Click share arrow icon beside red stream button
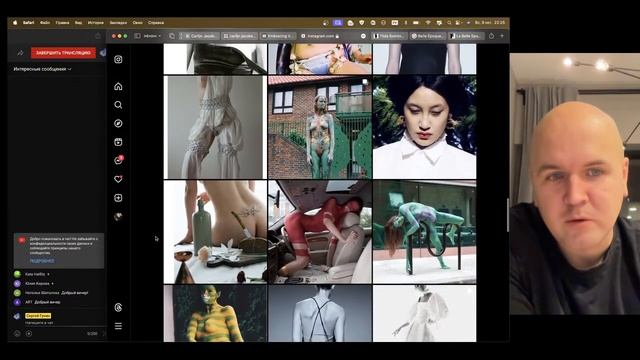 20,53
